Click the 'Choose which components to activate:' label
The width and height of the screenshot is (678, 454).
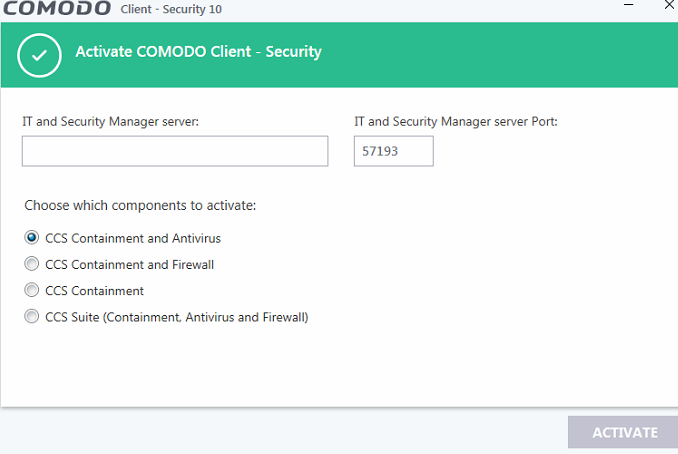tap(140, 205)
